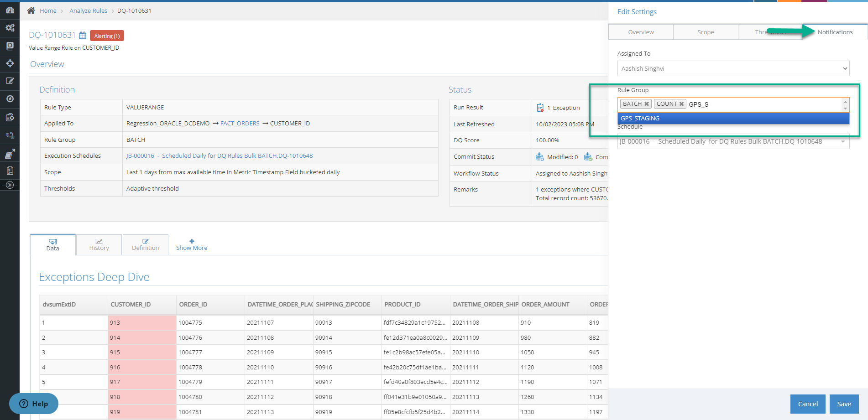Switch to the Definition tab

coord(146,245)
